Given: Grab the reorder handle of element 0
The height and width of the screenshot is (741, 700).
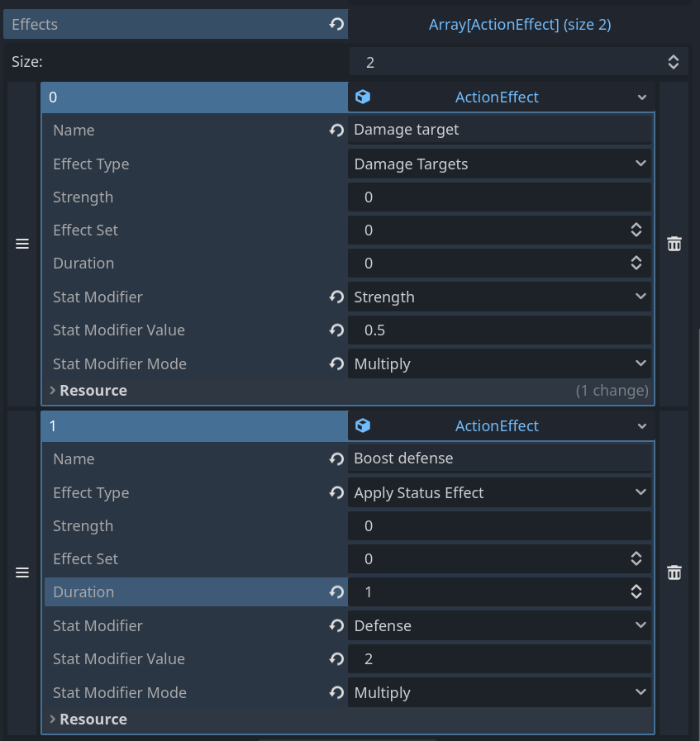Looking at the screenshot, I should (x=22, y=244).
